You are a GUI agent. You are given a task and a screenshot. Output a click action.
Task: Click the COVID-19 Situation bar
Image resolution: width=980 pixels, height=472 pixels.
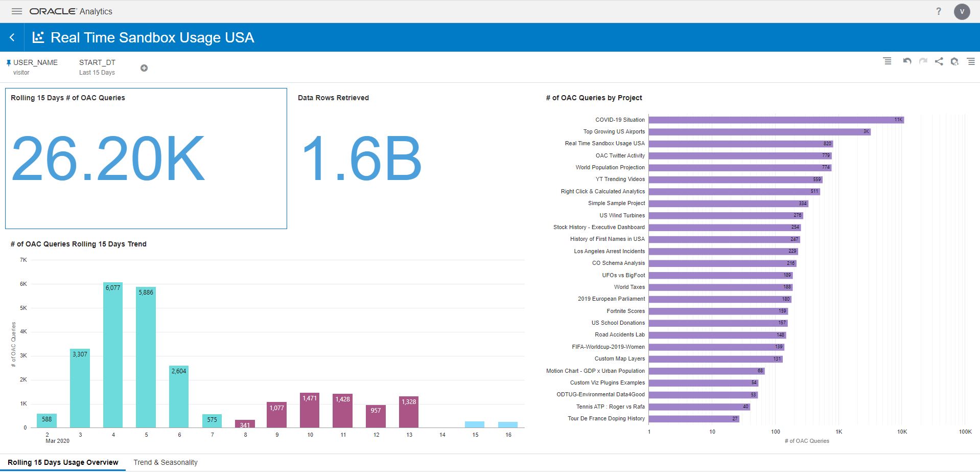[776, 120]
